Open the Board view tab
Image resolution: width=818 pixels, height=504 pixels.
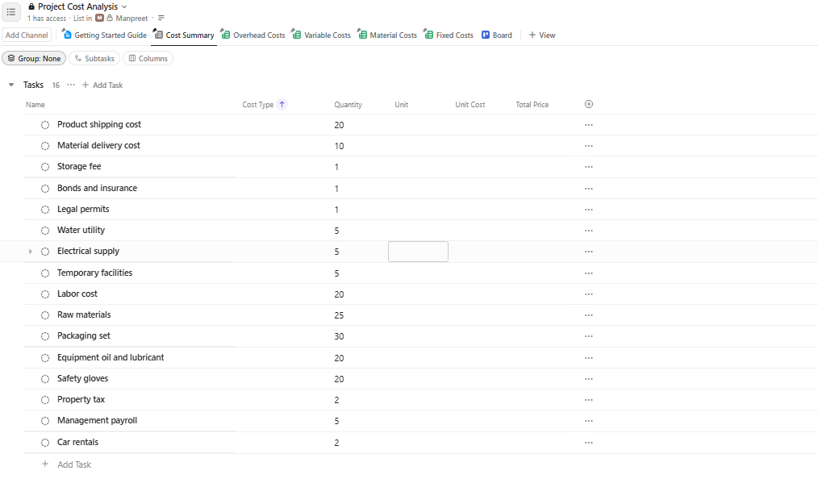[x=497, y=35]
